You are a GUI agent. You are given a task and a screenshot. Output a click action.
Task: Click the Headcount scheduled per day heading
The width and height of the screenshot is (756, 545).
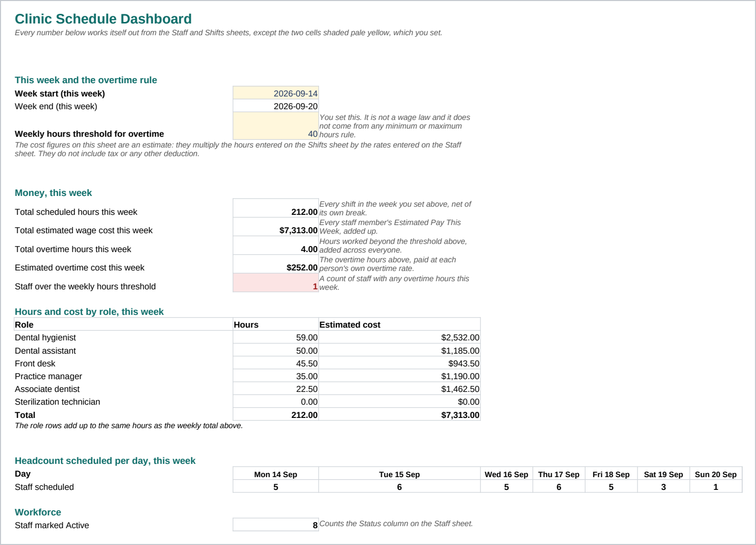pyautogui.click(x=105, y=461)
